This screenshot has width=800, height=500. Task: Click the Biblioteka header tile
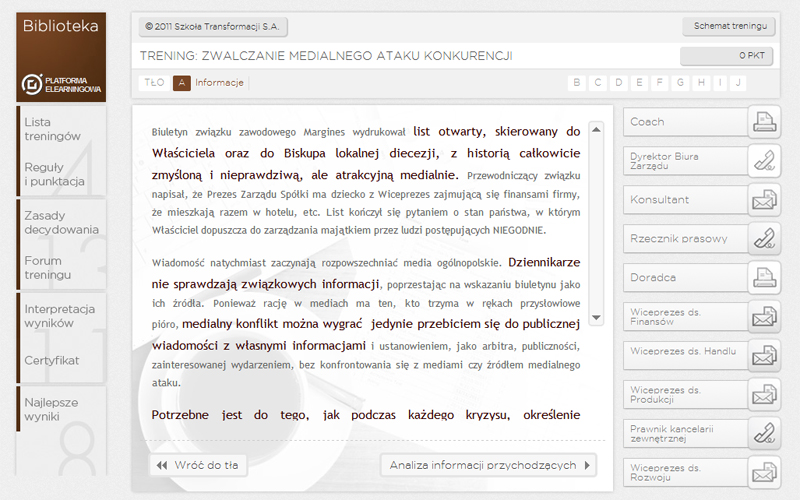click(61, 57)
